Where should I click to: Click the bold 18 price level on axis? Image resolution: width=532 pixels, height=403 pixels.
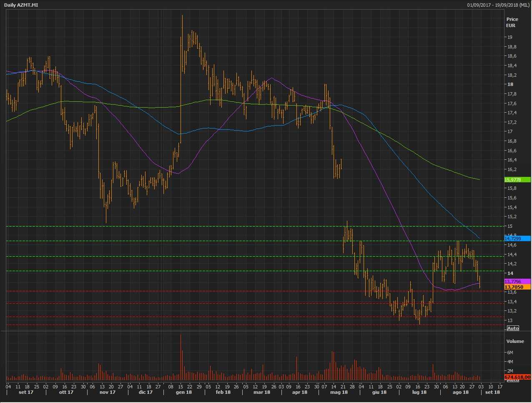pos(510,84)
